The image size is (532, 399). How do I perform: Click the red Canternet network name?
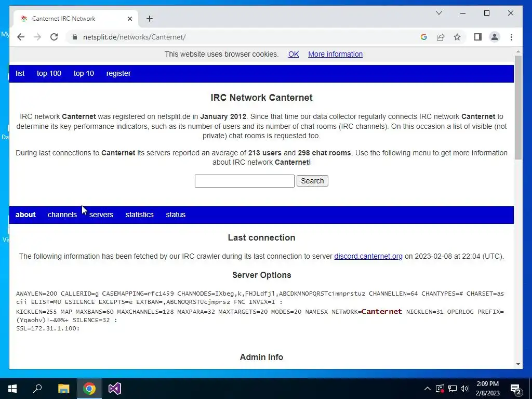381,312
